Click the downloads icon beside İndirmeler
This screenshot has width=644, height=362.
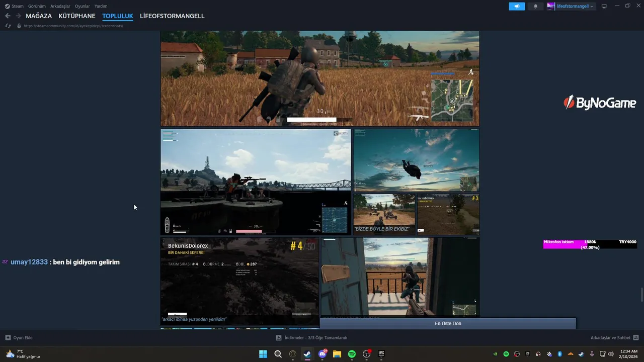tap(278, 338)
